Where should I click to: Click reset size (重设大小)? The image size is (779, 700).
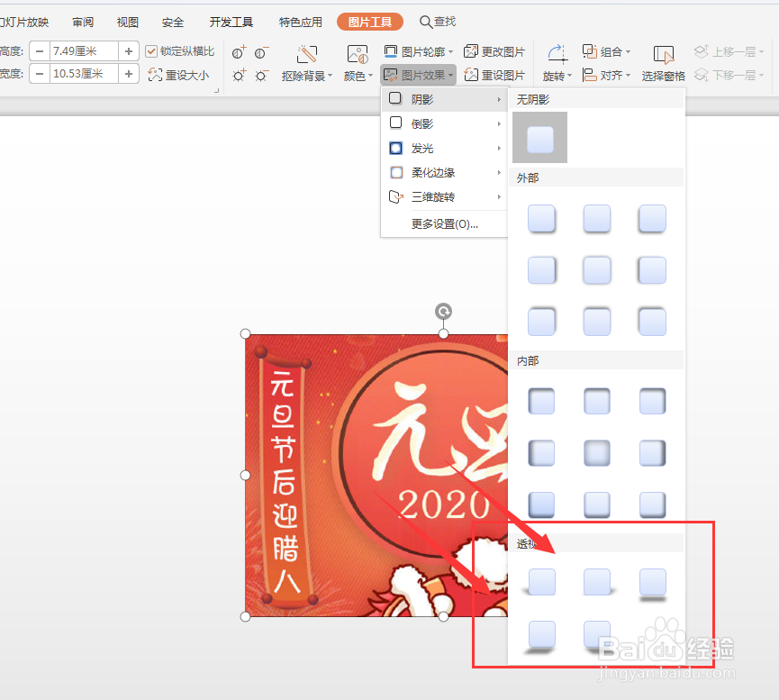179,75
